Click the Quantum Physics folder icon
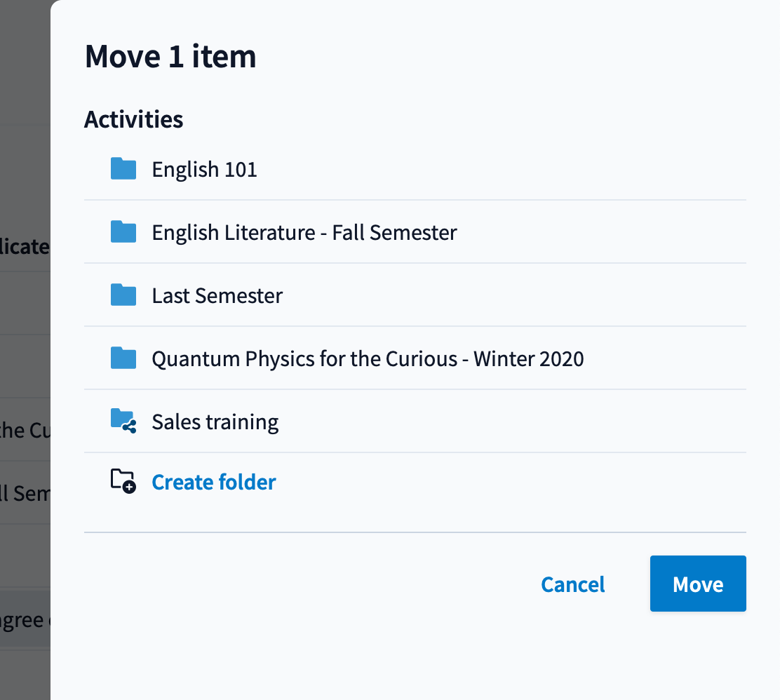The height and width of the screenshot is (700, 780). coord(123,358)
